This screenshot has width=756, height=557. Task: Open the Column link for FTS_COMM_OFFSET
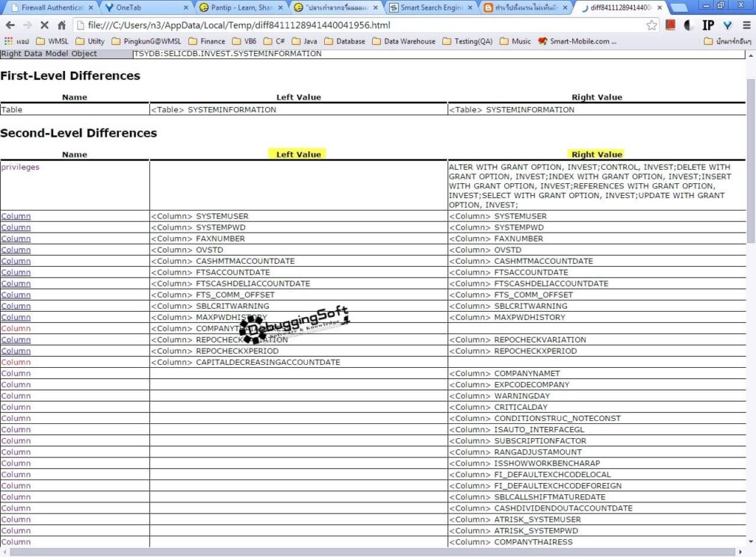coord(16,295)
